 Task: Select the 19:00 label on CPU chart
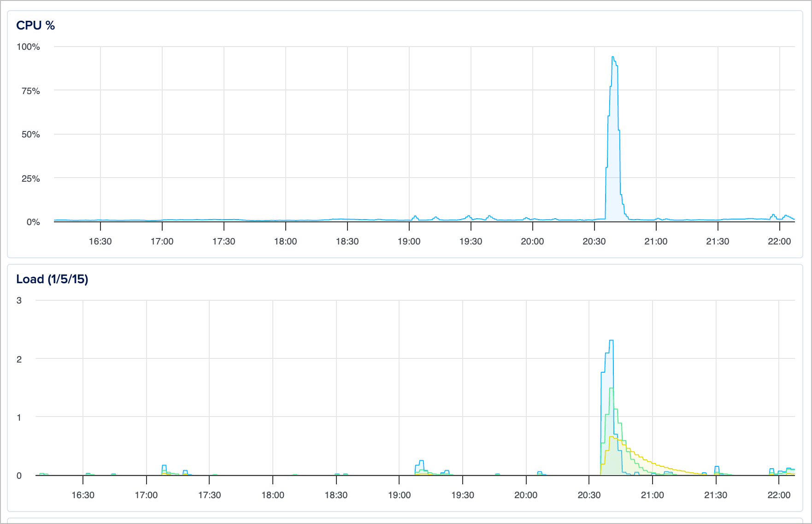coord(409,241)
